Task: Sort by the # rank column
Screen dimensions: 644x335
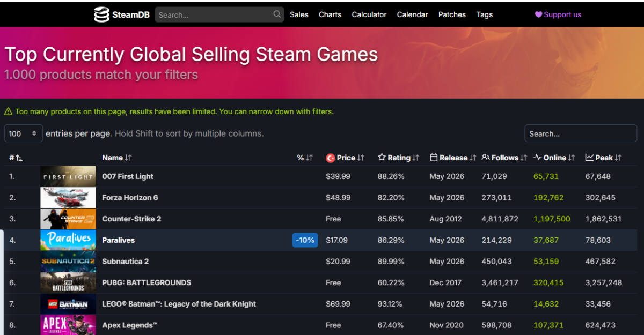Action: (x=16, y=158)
